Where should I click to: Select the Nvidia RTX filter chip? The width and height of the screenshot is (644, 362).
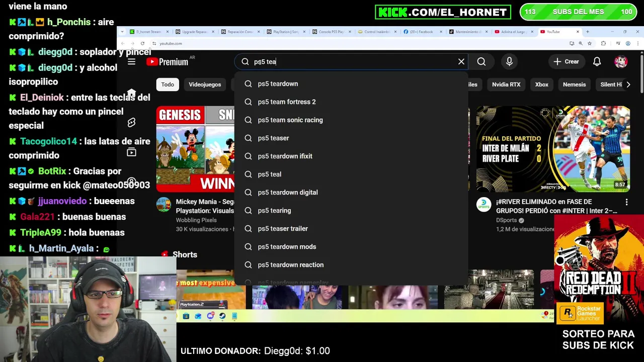point(506,84)
